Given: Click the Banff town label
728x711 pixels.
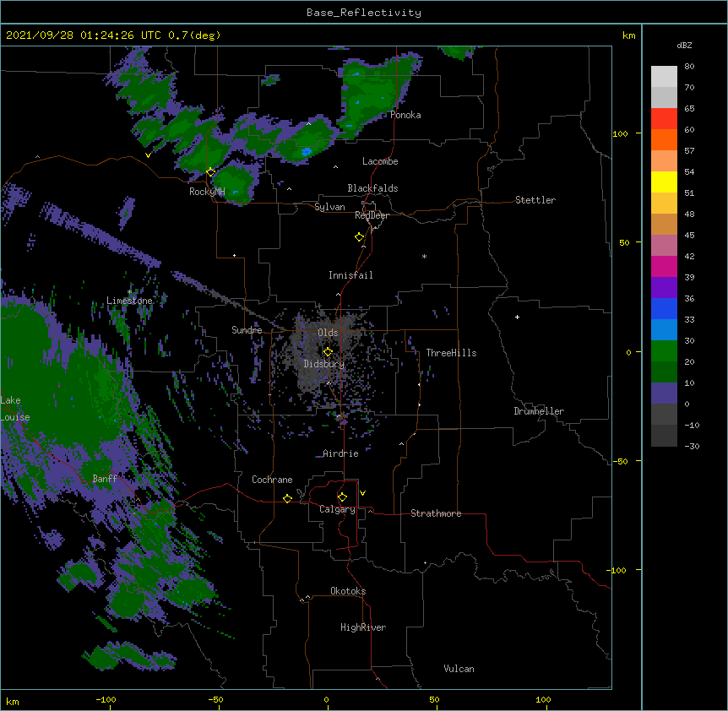Looking at the screenshot, I should (105, 479).
